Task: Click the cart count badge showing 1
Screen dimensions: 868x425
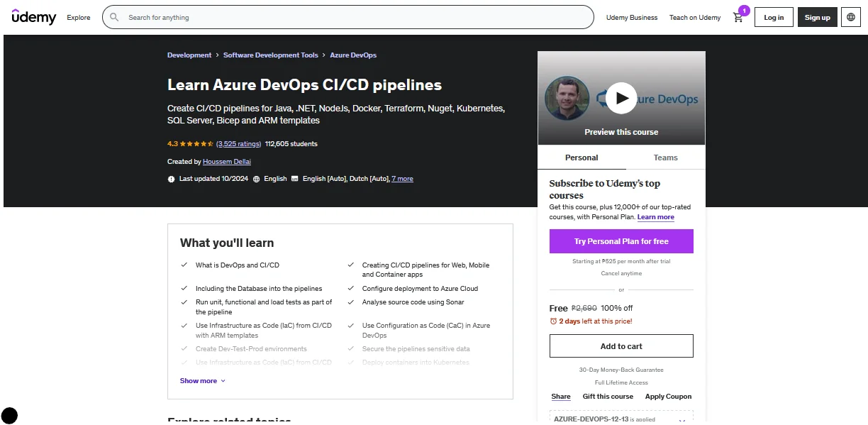Action: point(744,11)
